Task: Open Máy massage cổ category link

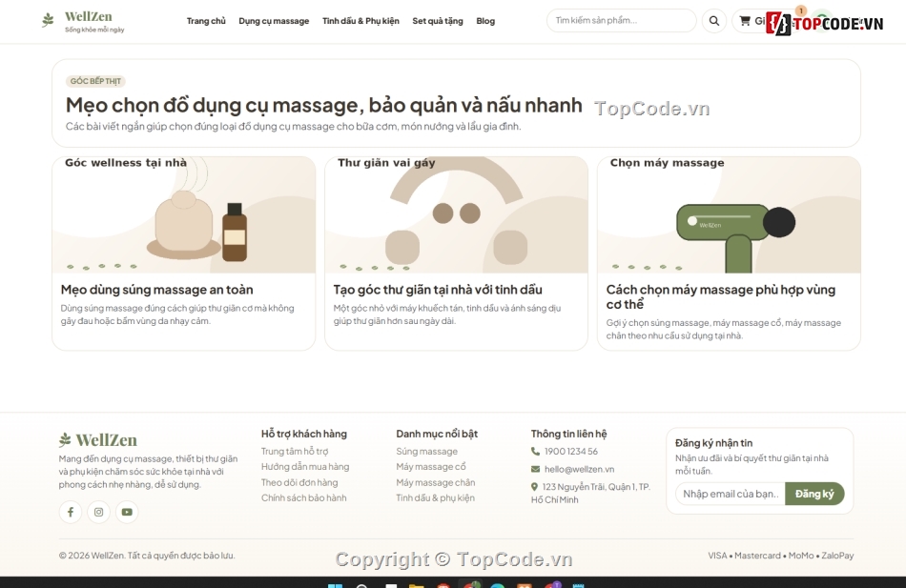Action: [x=431, y=467]
